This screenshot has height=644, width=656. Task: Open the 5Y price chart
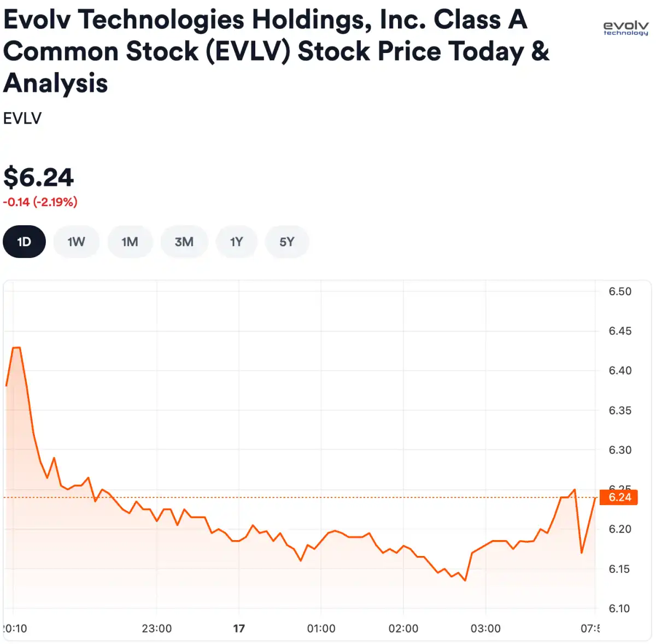tap(287, 242)
